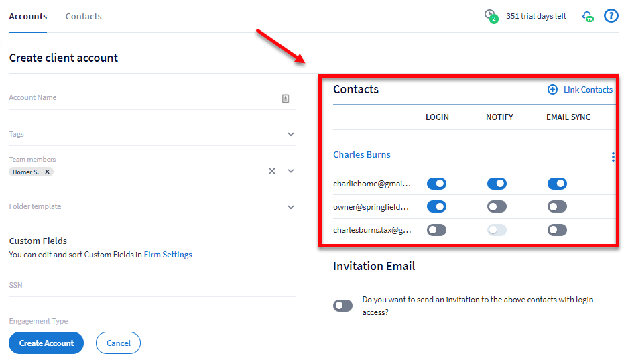Click the Create Account button
This screenshot has height=364, width=624.
tap(46, 343)
